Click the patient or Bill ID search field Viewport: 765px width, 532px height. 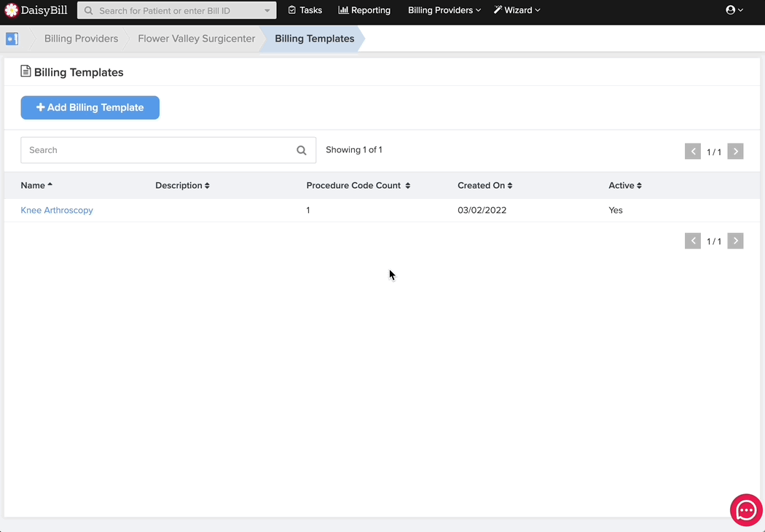pos(176,10)
